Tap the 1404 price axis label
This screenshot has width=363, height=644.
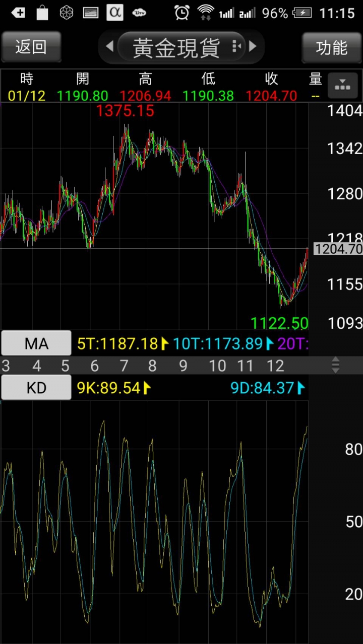pos(345,111)
